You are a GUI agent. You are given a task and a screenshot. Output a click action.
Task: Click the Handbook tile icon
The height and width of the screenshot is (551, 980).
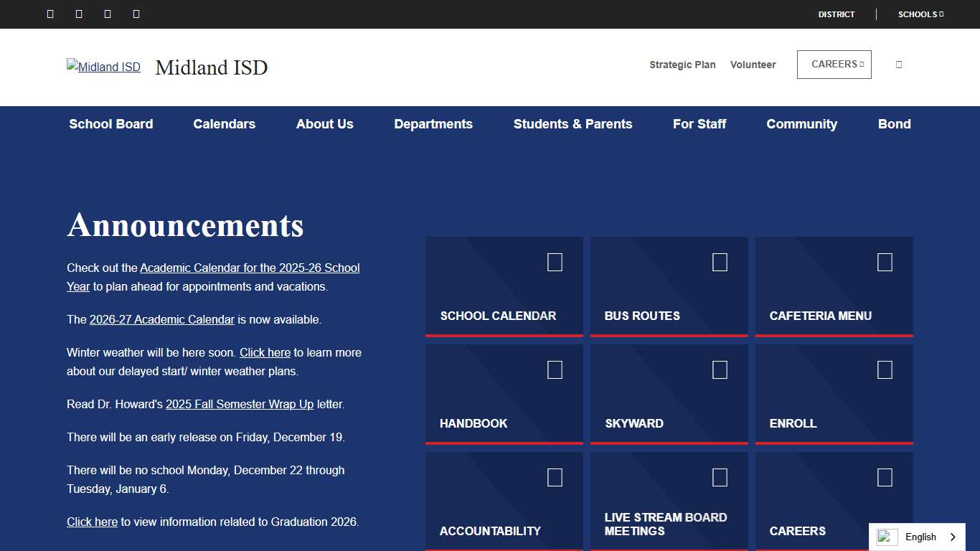click(x=555, y=369)
